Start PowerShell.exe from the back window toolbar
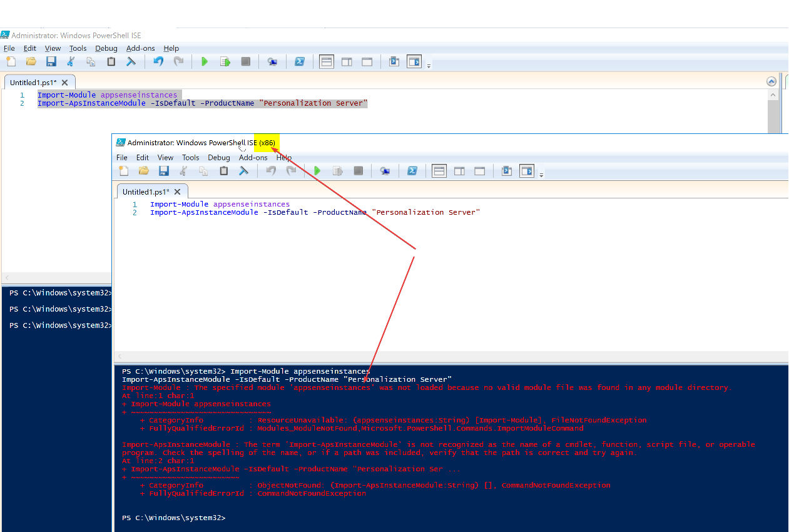The width and height of the screenshot is (789, 532). 300,61
